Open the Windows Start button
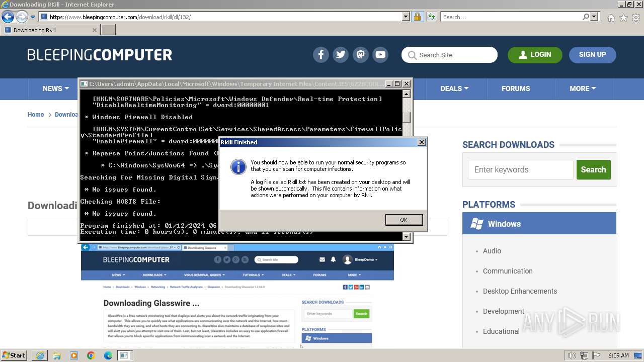644x362 pixels. tap(14, 355)
